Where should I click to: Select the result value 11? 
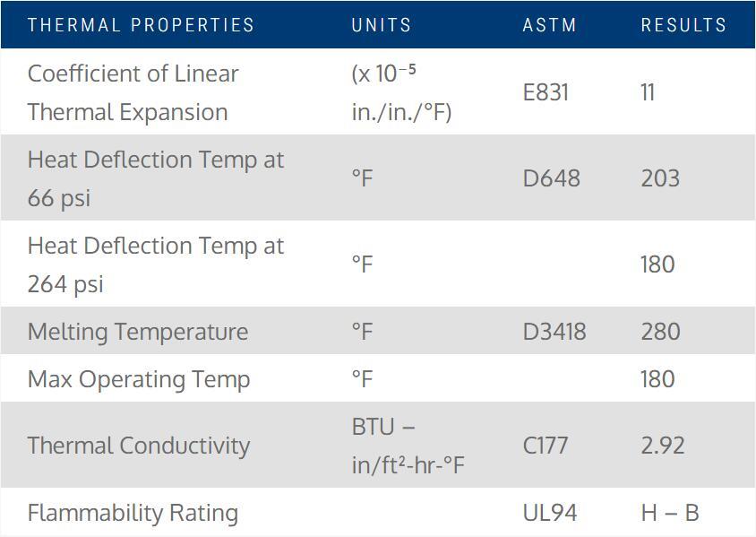648,92
